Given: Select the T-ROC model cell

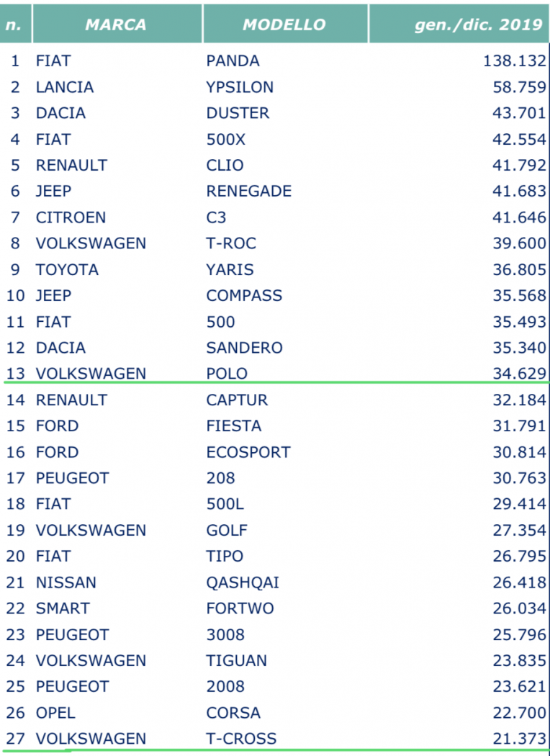Looking at the screenshot, I should (231, 243).
